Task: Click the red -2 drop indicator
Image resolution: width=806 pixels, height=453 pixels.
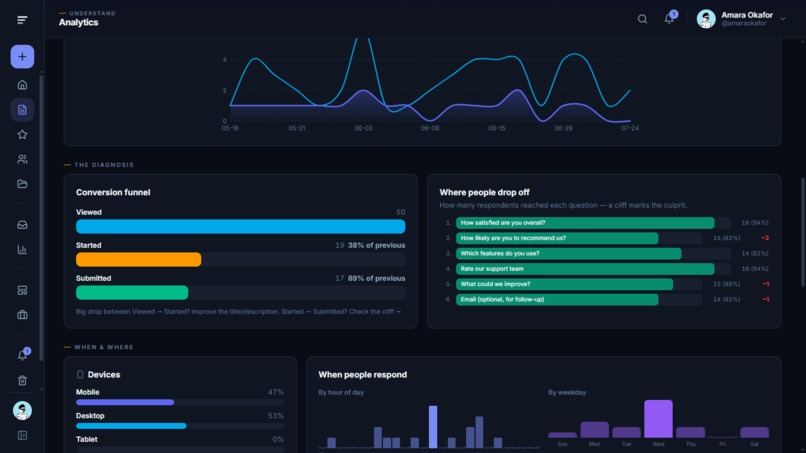Action: (x=765, y=238)
